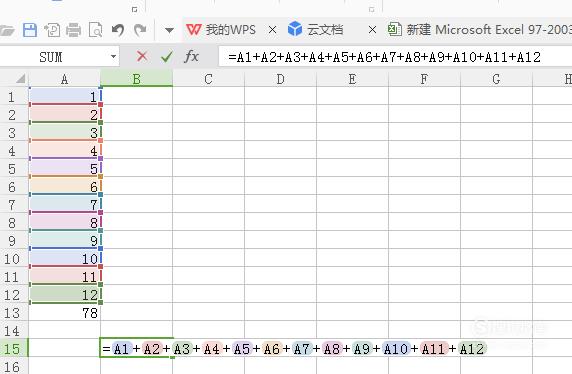Click inside the formula bar text
The height and width of the screenshot is (374, 572).
[384, 57]
